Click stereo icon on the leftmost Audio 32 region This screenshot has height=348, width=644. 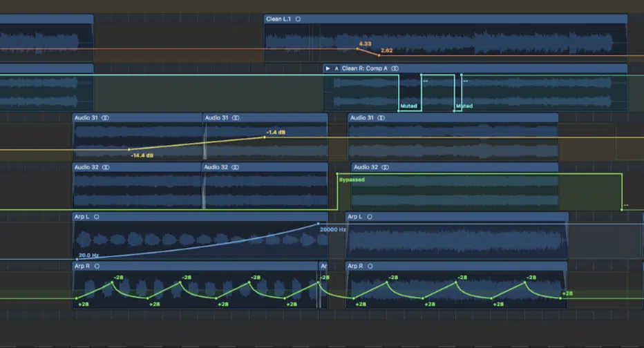(106, 167)
